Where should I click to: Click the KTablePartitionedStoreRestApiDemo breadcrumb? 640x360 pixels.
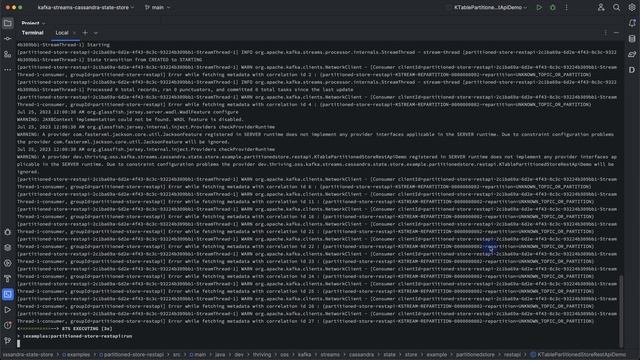point(578,355)
